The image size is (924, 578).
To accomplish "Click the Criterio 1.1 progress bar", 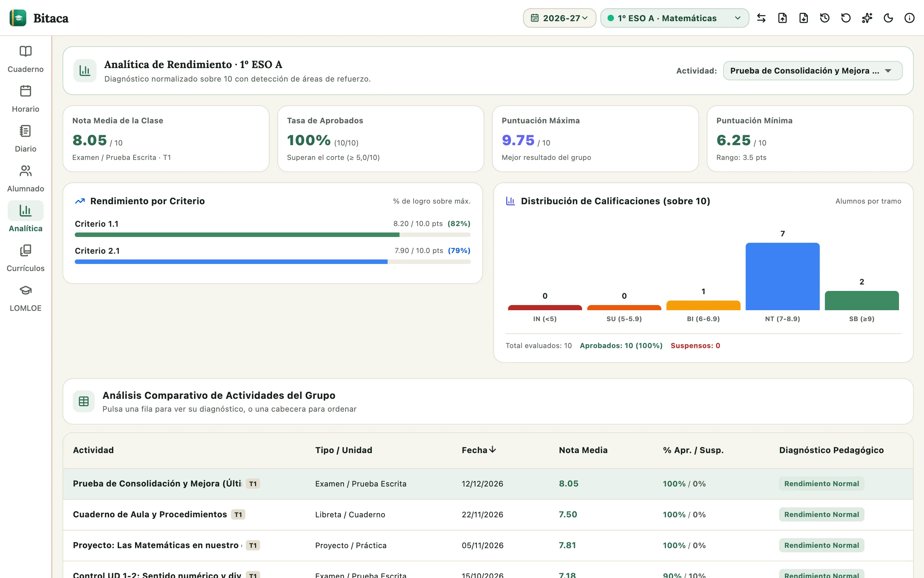I will tap(273, 235).
